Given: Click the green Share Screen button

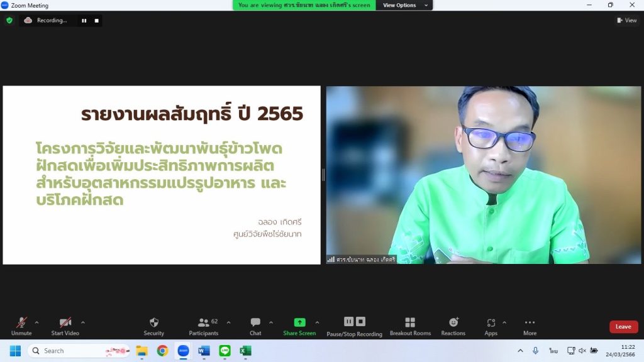Looking at the screenshot, I should coord(299,326).
